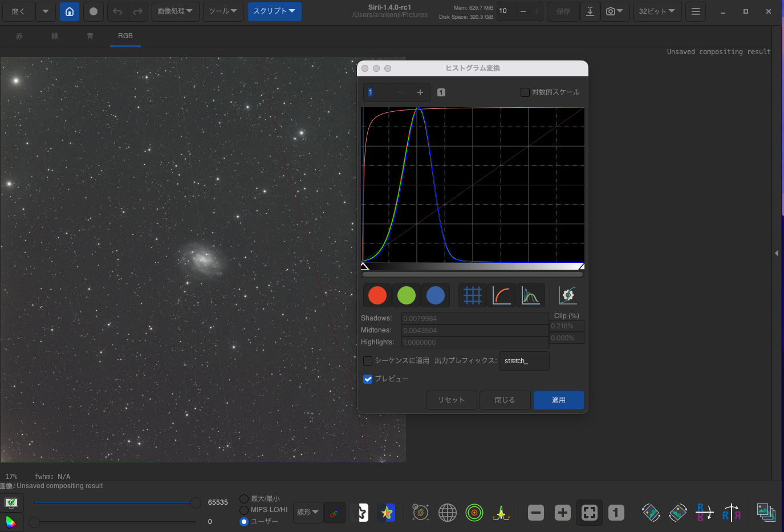Click the home directory icon
This screenshot has height=532, width=784.
(x=70, y=11)
